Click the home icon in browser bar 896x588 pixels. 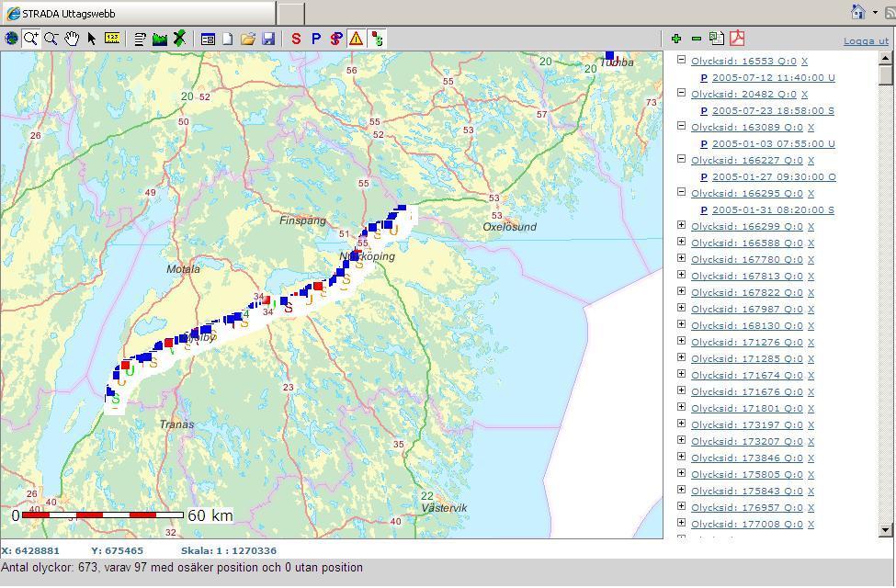(x=857, y=12)
